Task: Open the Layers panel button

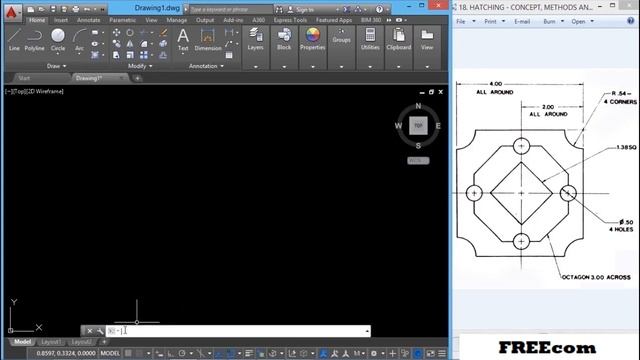Action: tap(256, 40)
